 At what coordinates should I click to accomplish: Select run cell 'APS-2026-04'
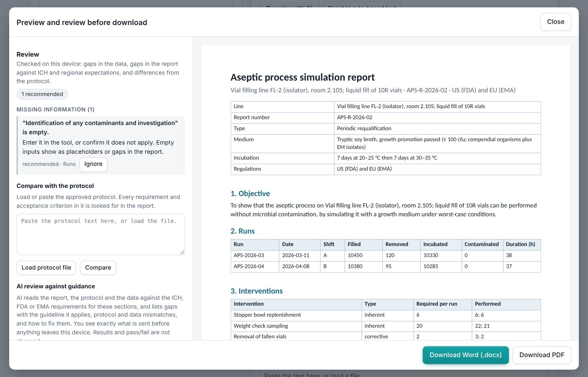(255, 267)
